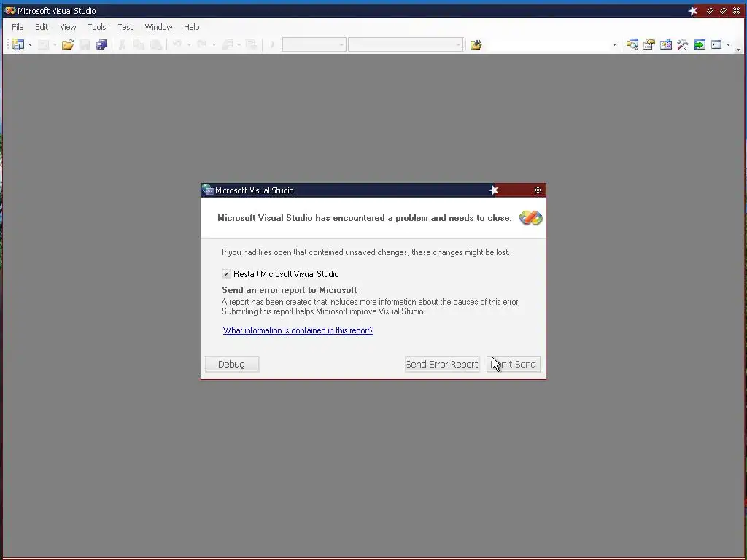Open the New Project dropdown arrow
This screenshot has height=560, width=747.
click(30, 44)
